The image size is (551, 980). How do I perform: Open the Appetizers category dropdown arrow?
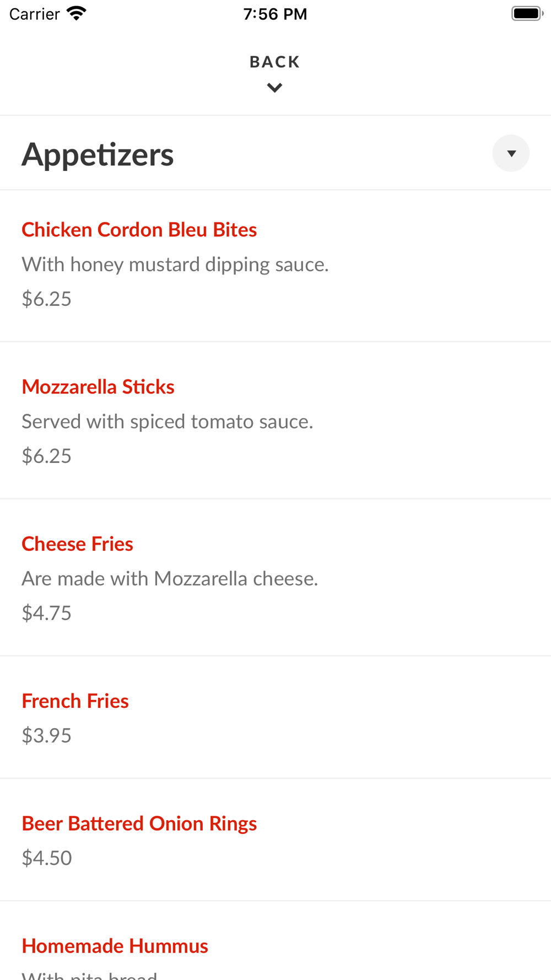[x=511, y=153]
